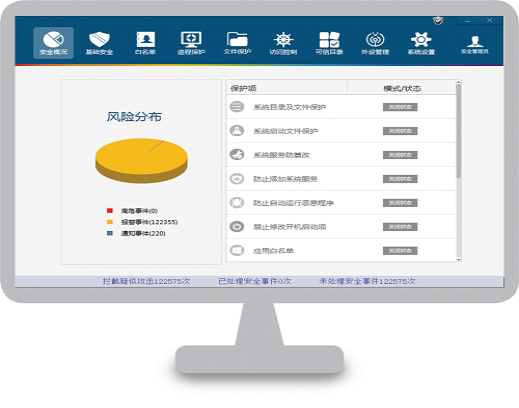Click the 模式/状态 column header
Image resolution: width=519 pixels, height=408 pixels.
pyautogui.click(x=402, y=88)
